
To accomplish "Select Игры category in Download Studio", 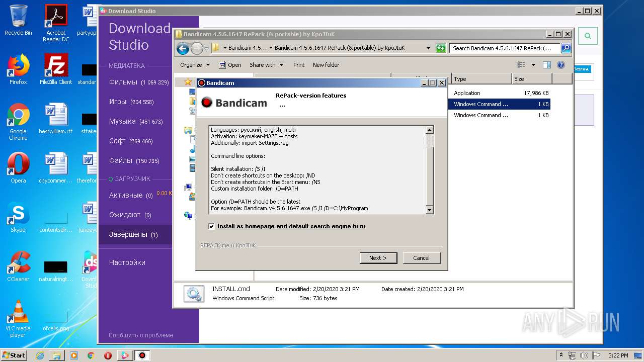I will click(x=131, y=102).
